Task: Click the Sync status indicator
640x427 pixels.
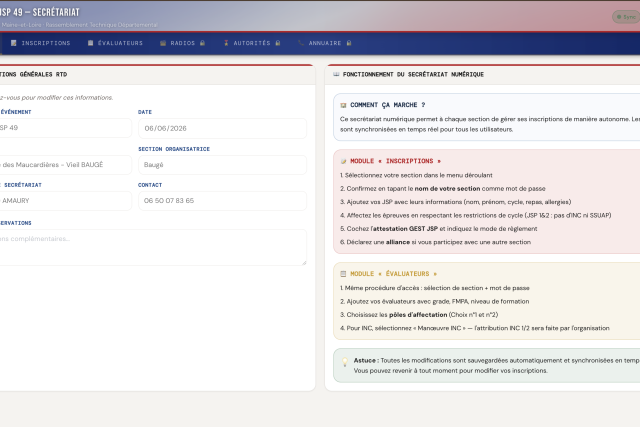Action: point(626,17)
